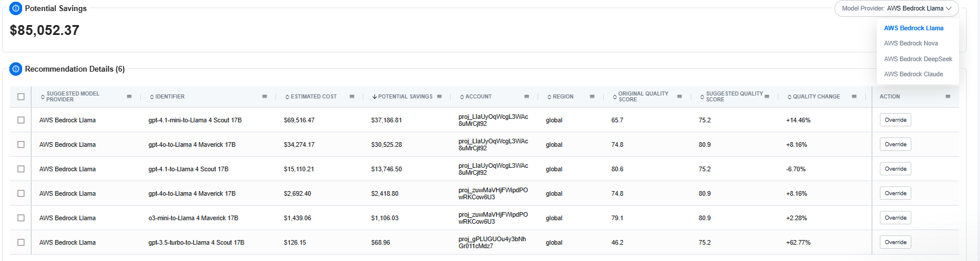The image size is (980, 261).
Task: Sort by Region column header
Action: click(560, 97)
